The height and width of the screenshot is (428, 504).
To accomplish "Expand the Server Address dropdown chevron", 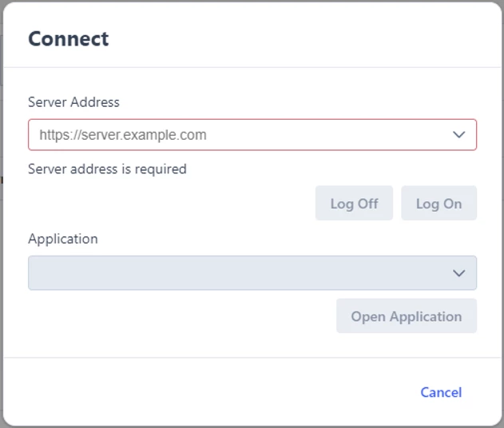I will click(458, 135).
